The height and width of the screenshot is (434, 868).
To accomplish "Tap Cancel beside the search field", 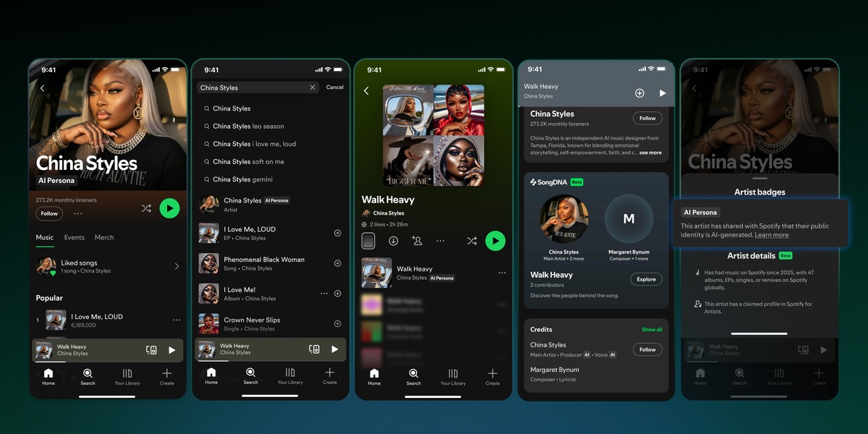I will coord(335,88).
